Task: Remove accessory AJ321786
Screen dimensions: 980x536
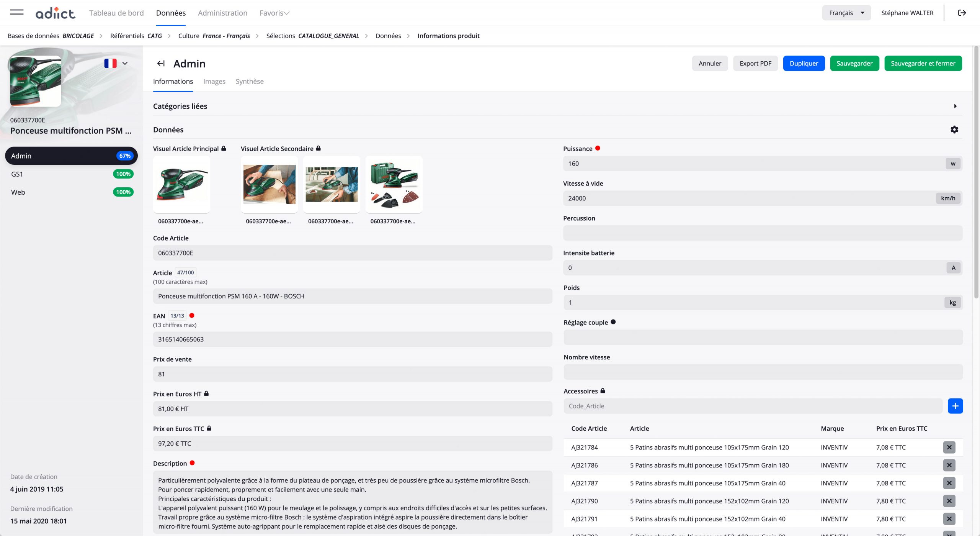Action: 949,465
